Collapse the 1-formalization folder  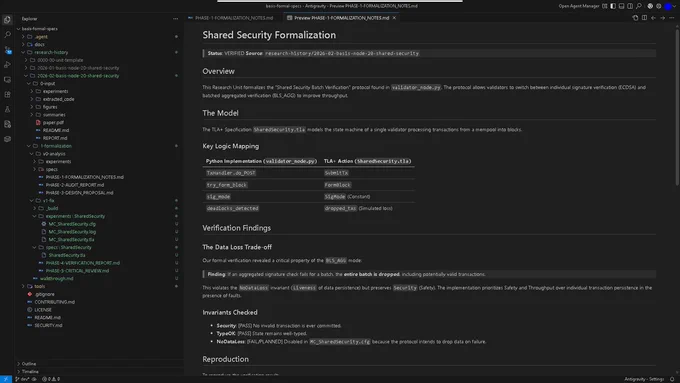click(x=56, y=146)
